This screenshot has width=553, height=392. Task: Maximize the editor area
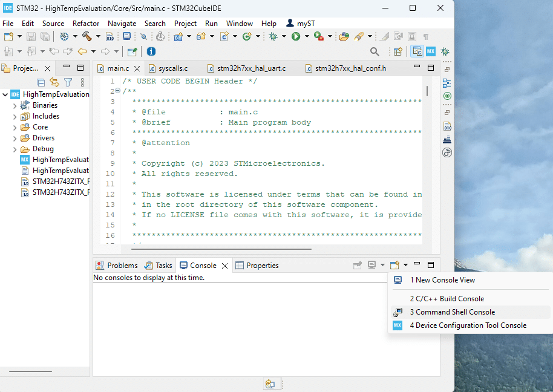tap(431, 68)
